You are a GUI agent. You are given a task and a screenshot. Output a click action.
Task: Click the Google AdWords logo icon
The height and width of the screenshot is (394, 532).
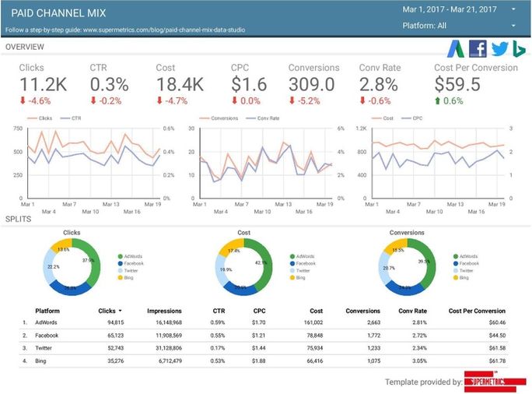tap(459, 49)
